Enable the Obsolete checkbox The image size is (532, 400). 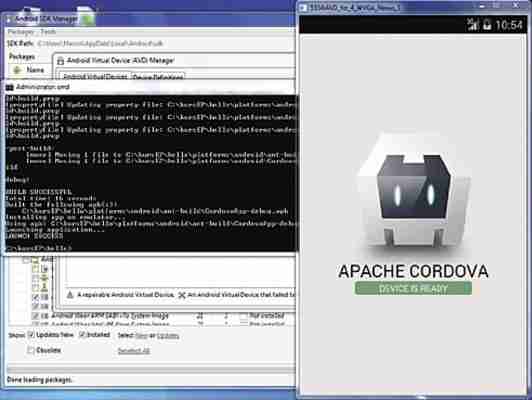[x=31, y=350]
